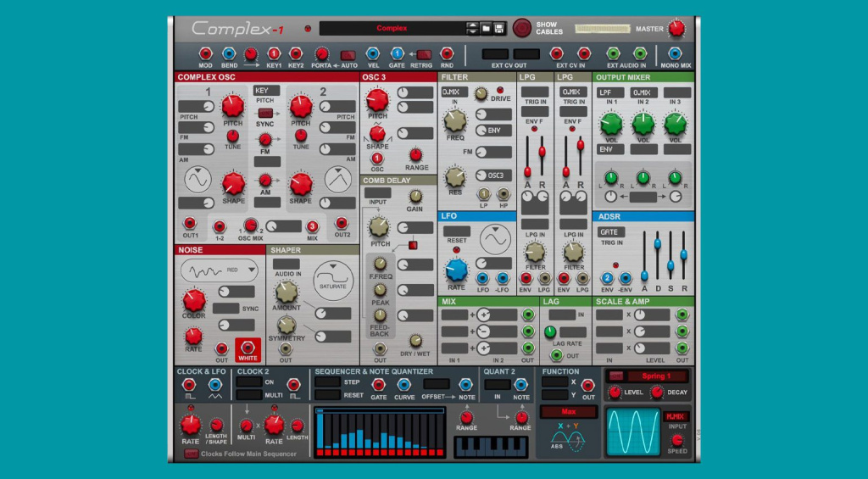Click the VEL output jack
Image resolution: width=868 pixels, height=479 pixels.
point(373,53)
